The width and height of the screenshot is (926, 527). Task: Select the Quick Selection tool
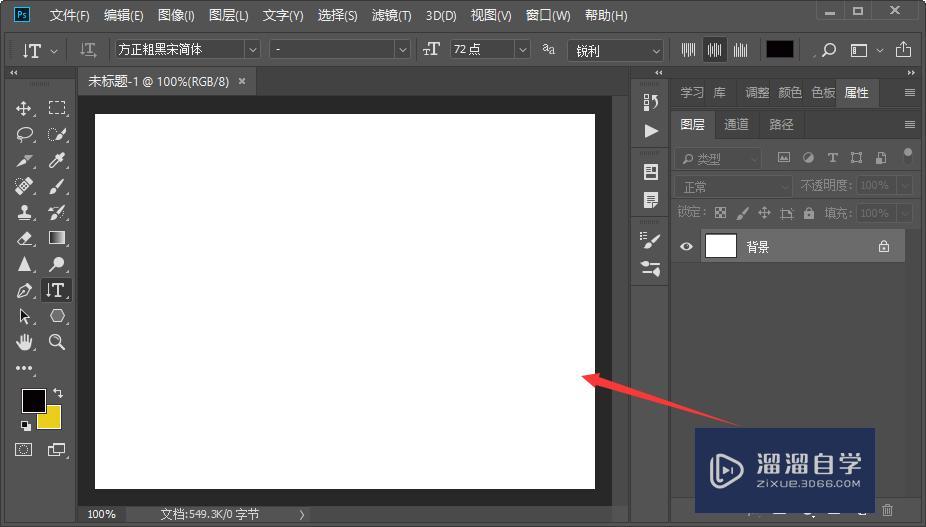(57, 135)
